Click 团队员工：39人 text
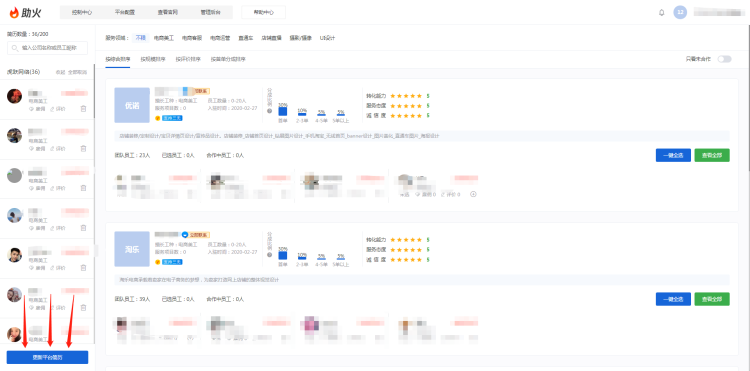This screenshot has width=750, height=371. point(132,299)
